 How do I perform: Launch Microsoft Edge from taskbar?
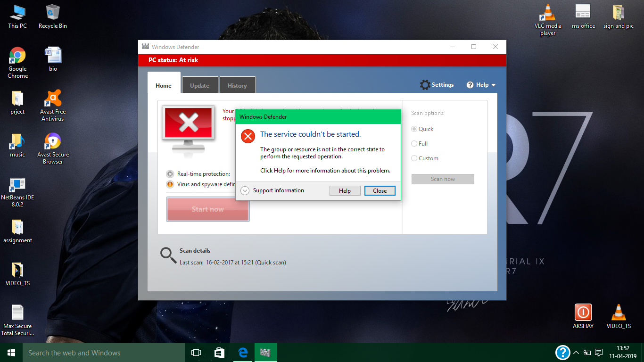243,353
